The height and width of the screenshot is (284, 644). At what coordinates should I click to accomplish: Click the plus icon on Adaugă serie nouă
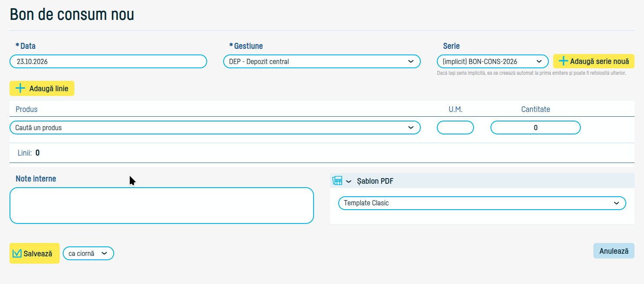[563, 61]
